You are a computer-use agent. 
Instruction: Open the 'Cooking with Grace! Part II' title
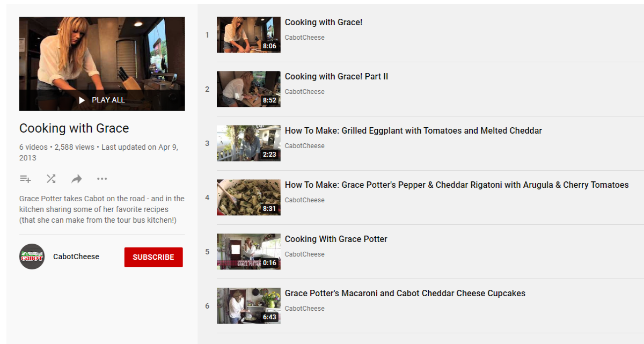coord(336,77)
